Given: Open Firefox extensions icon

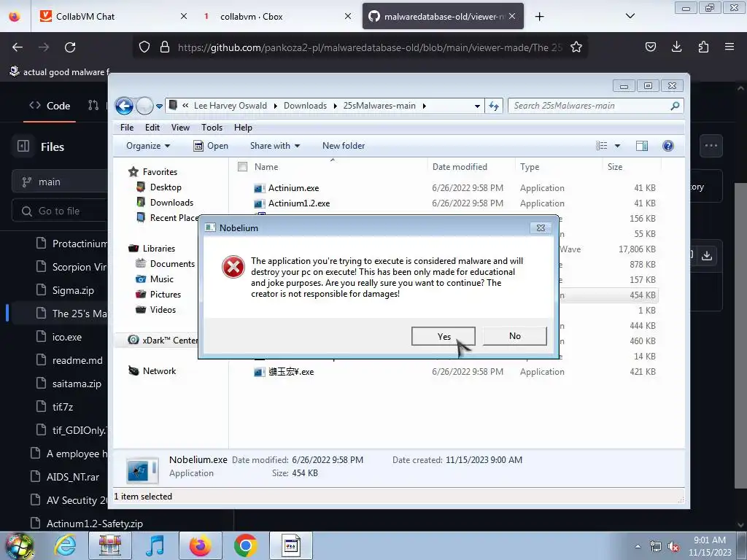Looking at the screenshot, I should click(703, 47).
